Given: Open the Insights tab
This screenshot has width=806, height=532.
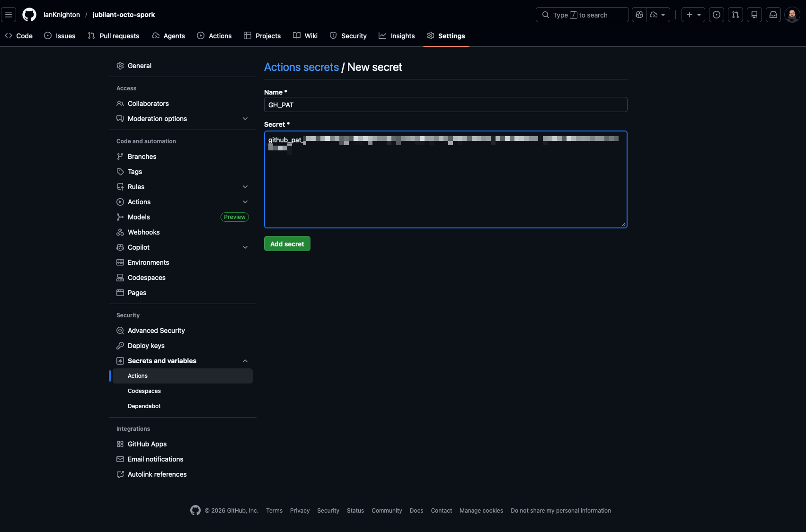Looking at the screenshot, I should point(397,36).
